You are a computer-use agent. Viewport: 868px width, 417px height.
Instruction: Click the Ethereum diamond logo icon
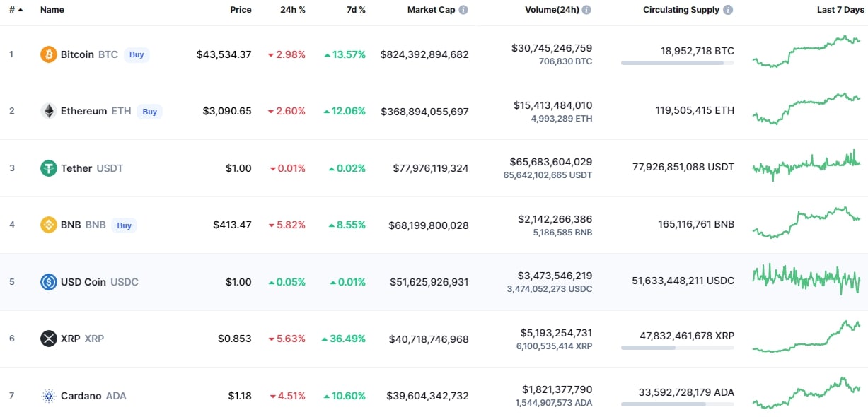click(x=49, y=111)
